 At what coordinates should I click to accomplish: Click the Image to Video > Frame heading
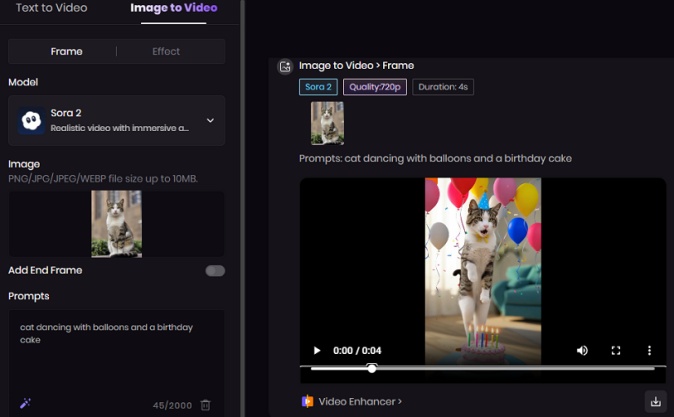point(356,65)
